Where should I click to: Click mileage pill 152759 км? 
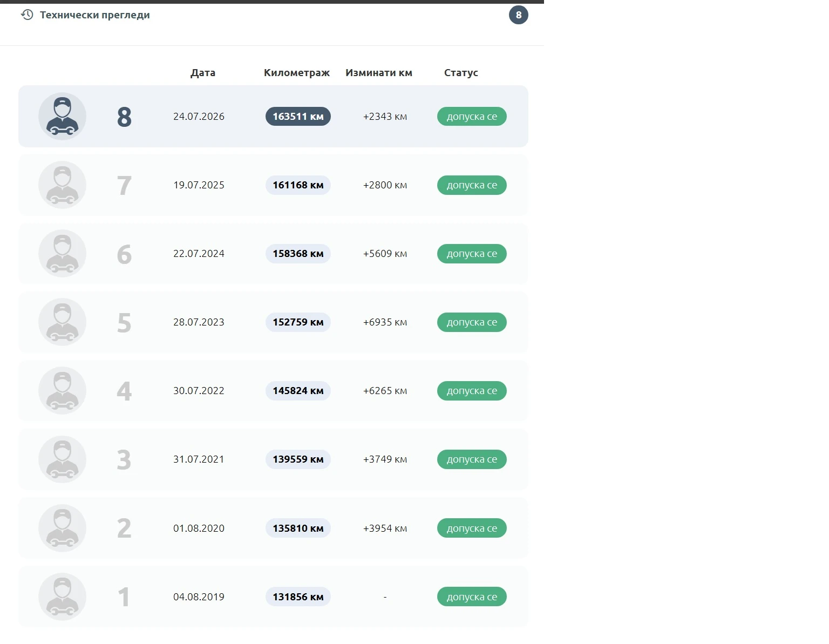(x=298, y=322)
